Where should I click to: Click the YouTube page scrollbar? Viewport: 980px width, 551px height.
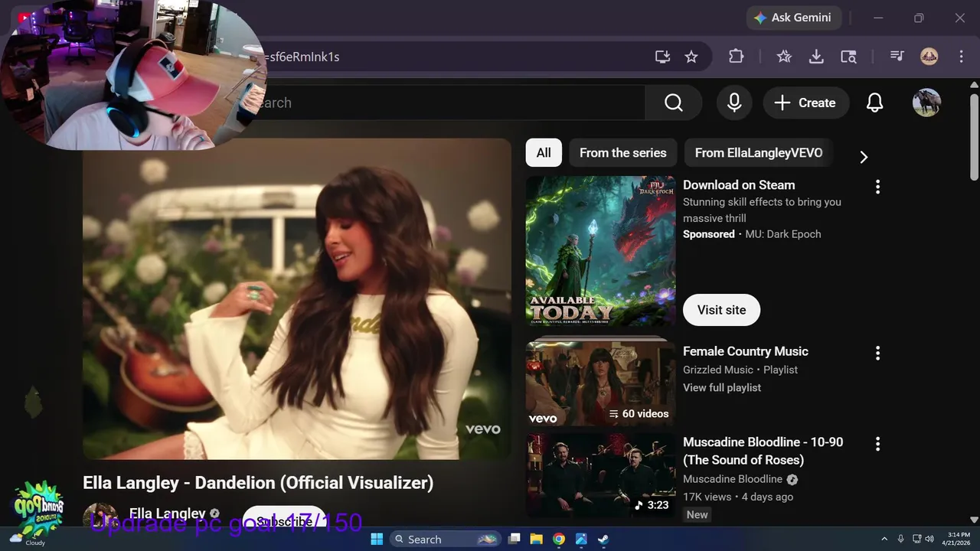974,139
